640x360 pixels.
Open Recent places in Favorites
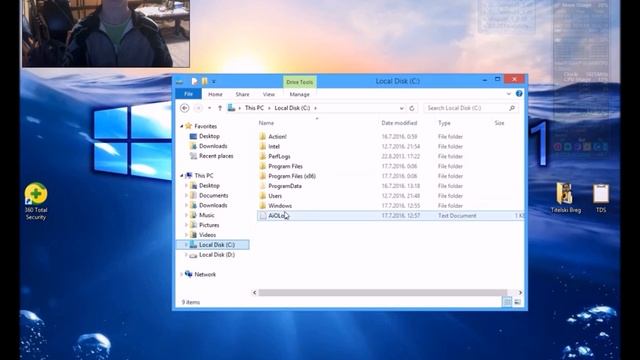216,156
